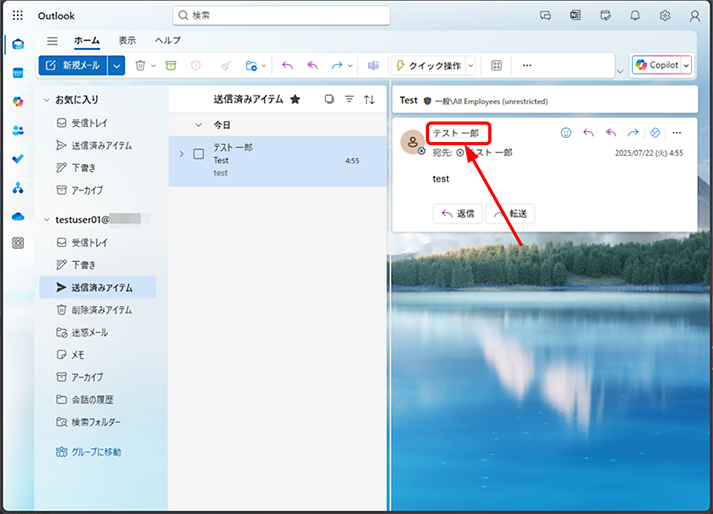Open the forward dropdown arrow in toolbar

tap(350, 66)
